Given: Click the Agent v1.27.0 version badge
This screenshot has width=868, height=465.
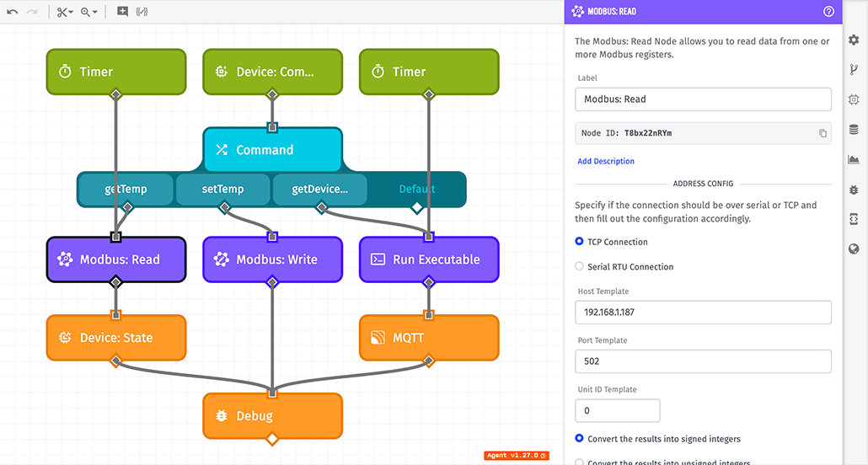Looking at the screenshot, I should pos(517,456).
